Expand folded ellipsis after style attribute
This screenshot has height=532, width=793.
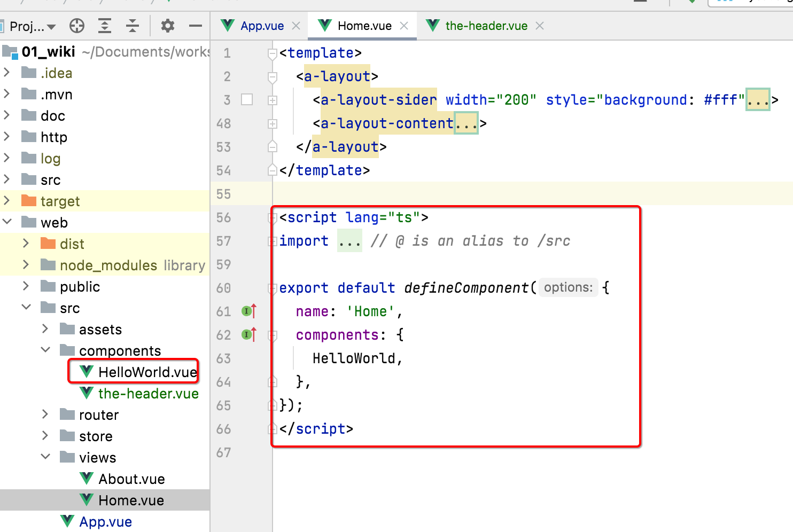point(758,99)
